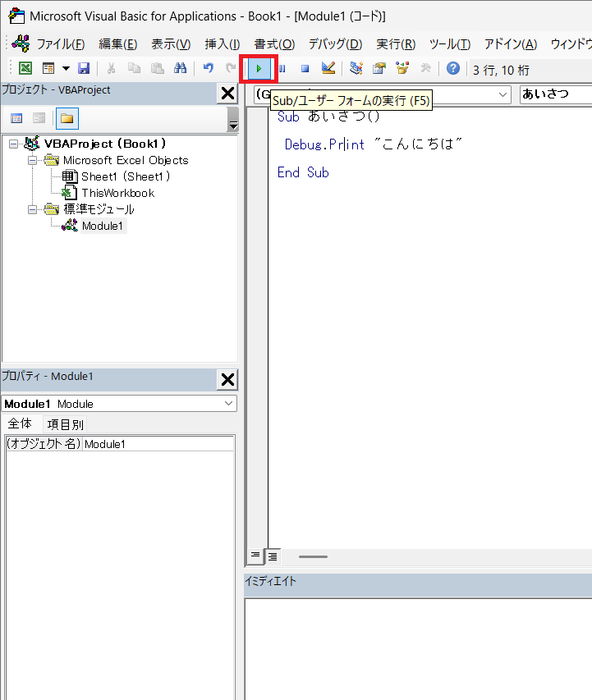
Task: Switch to the 項目別 properties tab
Action: click(x=65, y=424)
